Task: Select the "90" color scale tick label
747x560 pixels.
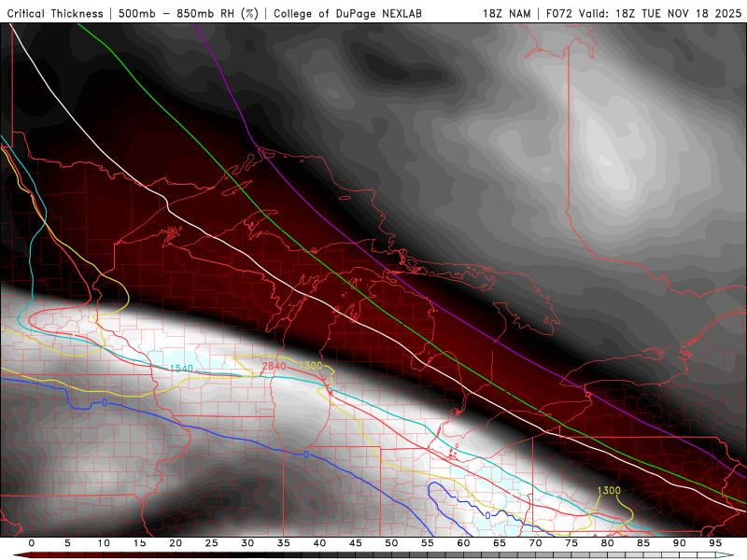Action: click(680, 543)
